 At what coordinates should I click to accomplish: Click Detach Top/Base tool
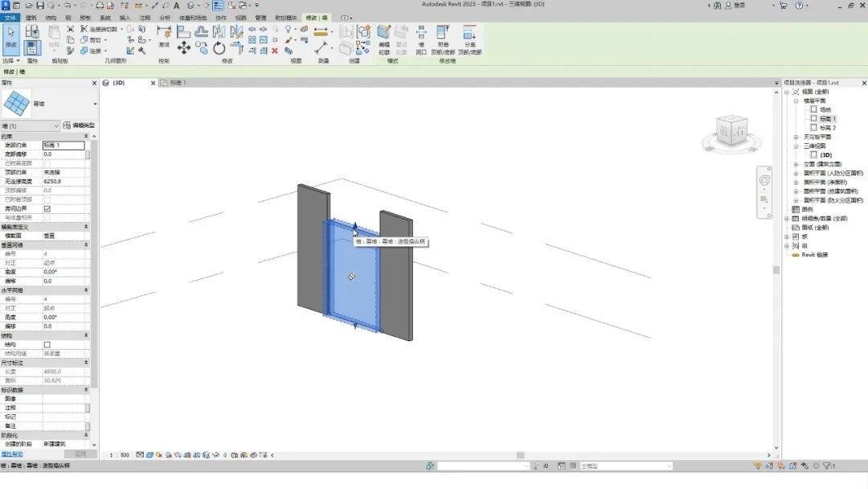[469, 39]
